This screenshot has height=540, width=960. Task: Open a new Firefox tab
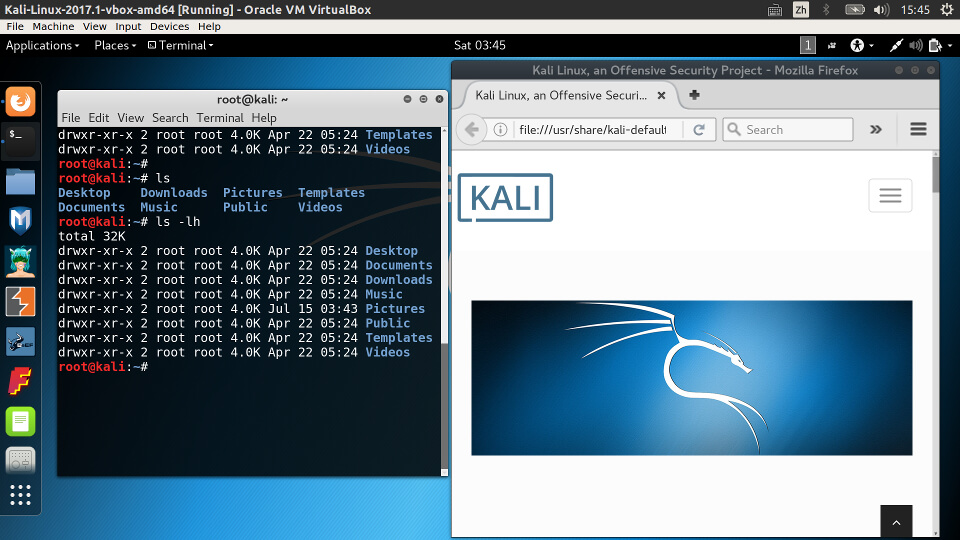click(694, 95)
